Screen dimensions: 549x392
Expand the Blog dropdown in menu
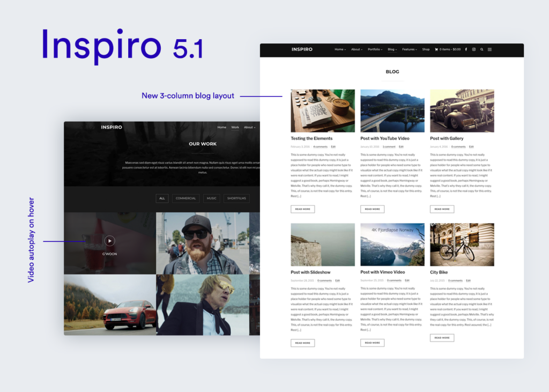click(x=392, y=49)
